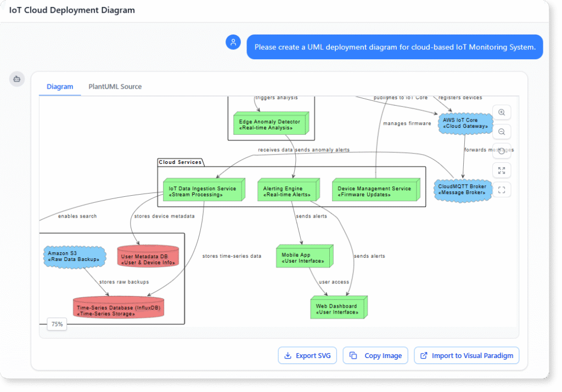
Task: Click the robot assistant avatar icon
Action: click(x=17, y=79)
